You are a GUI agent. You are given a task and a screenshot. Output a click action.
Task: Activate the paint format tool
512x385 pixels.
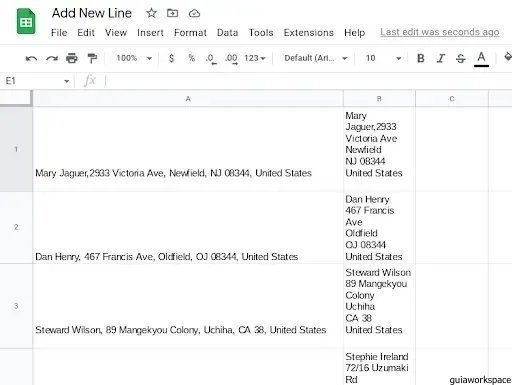point(92,58)
